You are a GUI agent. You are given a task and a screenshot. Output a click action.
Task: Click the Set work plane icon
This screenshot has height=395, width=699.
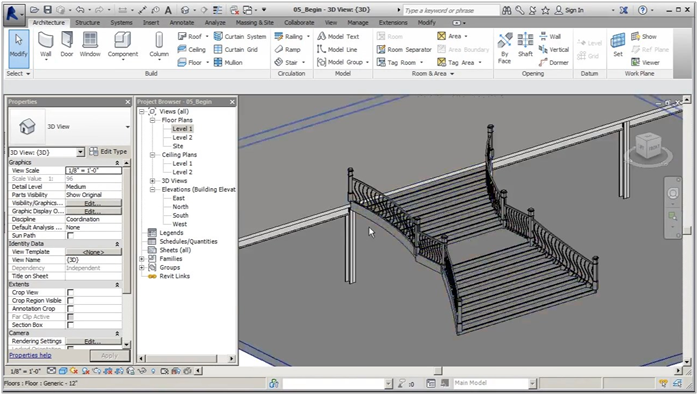coord(618,45)
